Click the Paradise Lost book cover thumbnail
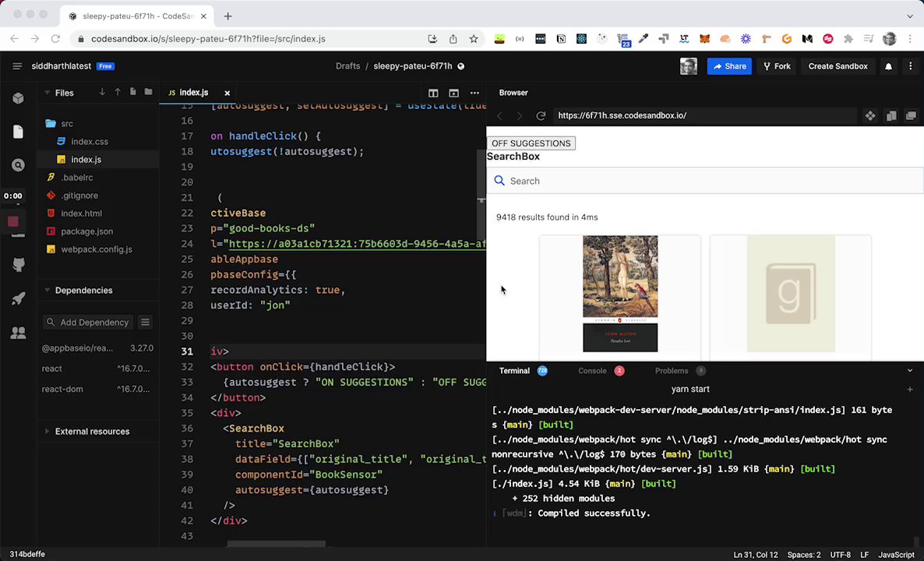This screenshot has width=924, height=561. click(620, 294)
